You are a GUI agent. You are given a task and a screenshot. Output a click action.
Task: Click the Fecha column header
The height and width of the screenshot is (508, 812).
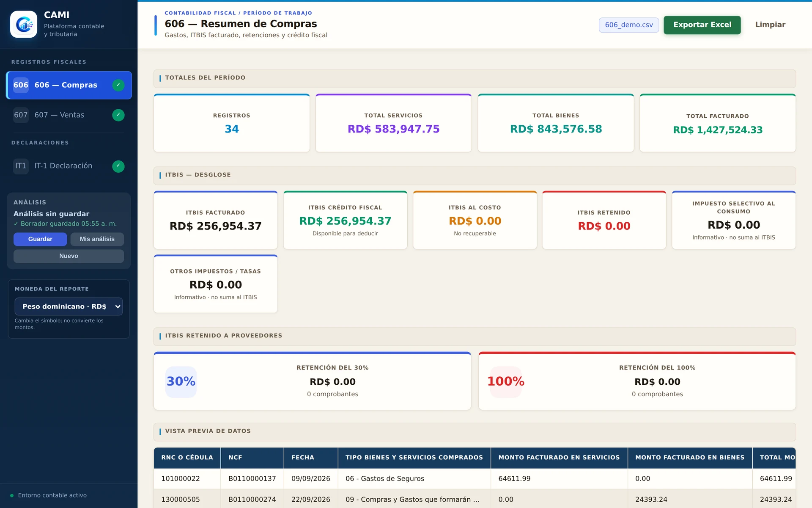(311, 458)
